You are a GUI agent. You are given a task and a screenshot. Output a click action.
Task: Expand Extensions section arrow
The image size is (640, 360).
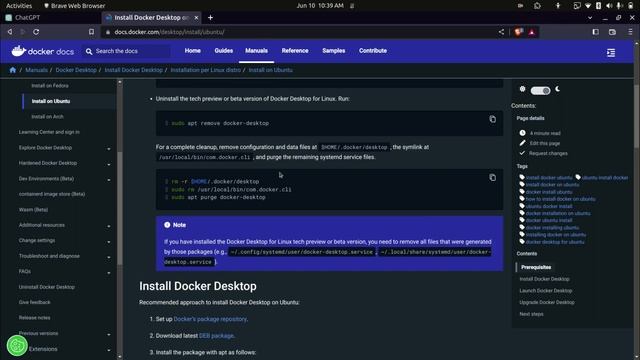click(109, 350)
